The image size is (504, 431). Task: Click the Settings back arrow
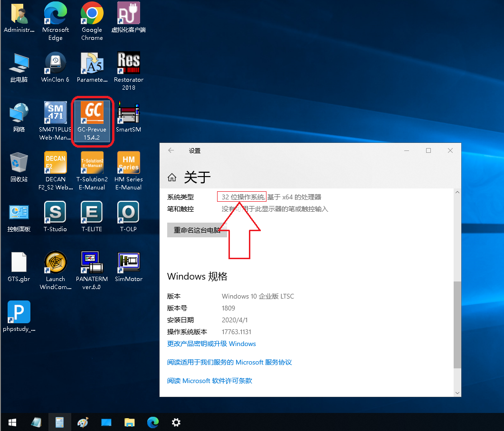coord(171,150)
